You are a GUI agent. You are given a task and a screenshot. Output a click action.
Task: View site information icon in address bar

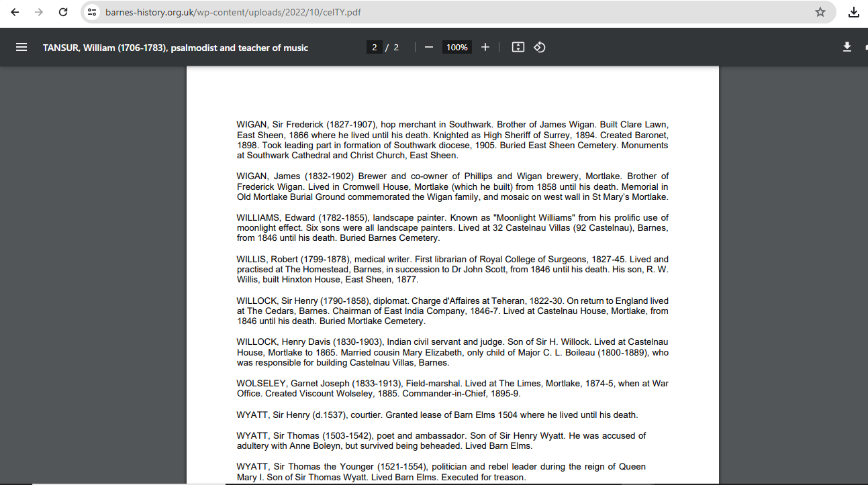coord(93,12)
